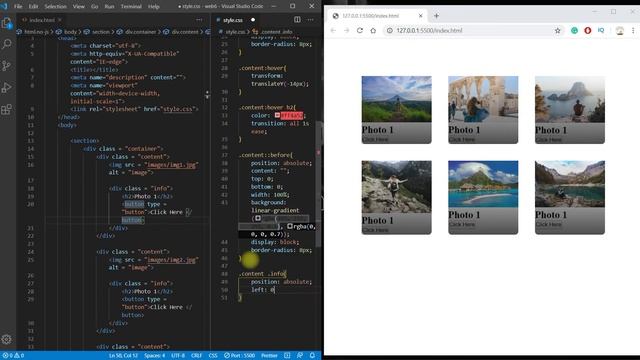Select .content .info in style.css breadcrumb
Screen dimensions: 640x360
[276, 32]
